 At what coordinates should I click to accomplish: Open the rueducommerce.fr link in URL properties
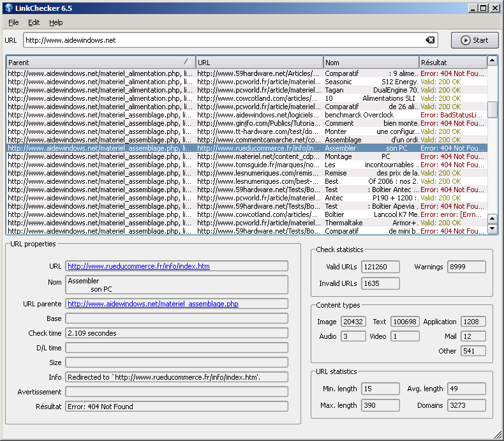[138, 266]
